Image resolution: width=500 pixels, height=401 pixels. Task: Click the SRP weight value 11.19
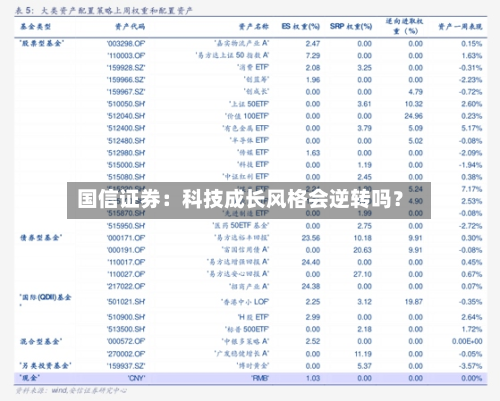pyautogui.click(x=363, y=354)
